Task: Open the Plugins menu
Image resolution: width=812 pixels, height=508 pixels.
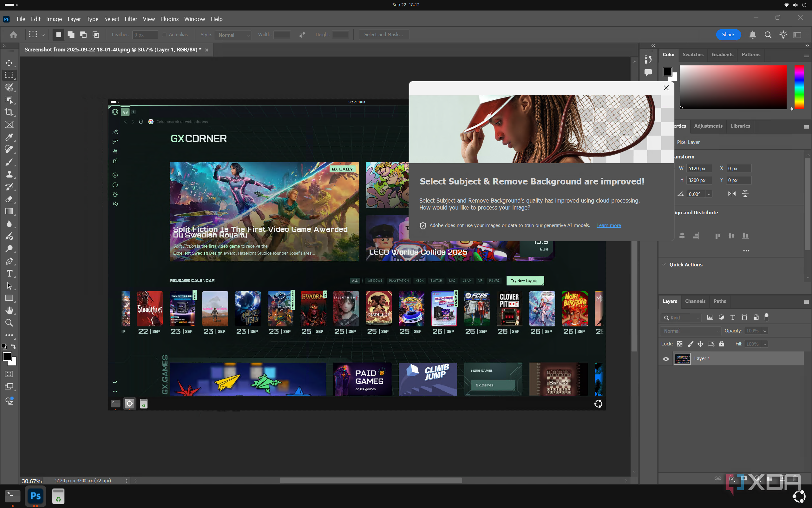Action: pos(169,19)
